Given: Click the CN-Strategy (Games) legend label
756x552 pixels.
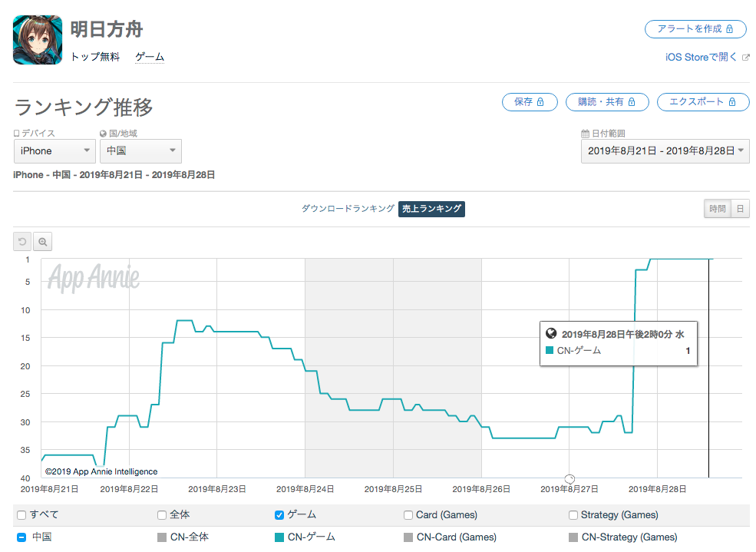Looking at the screenshot, I should click(629, 537).
